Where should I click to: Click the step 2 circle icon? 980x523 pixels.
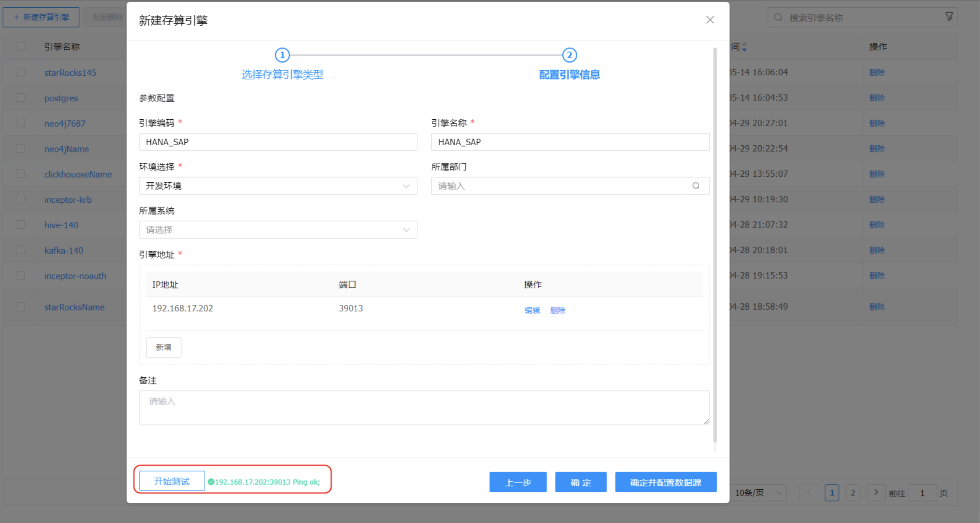(x=569, y=55)
